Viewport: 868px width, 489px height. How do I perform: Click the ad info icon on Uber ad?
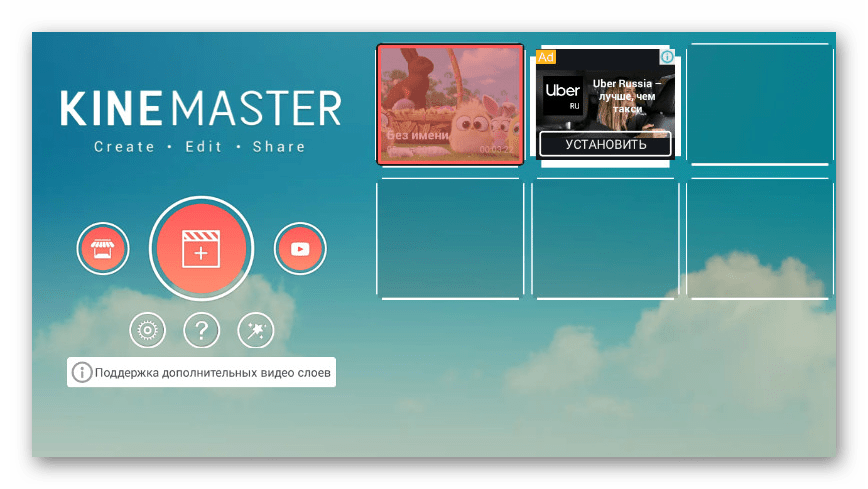click(x=667, y=57)
